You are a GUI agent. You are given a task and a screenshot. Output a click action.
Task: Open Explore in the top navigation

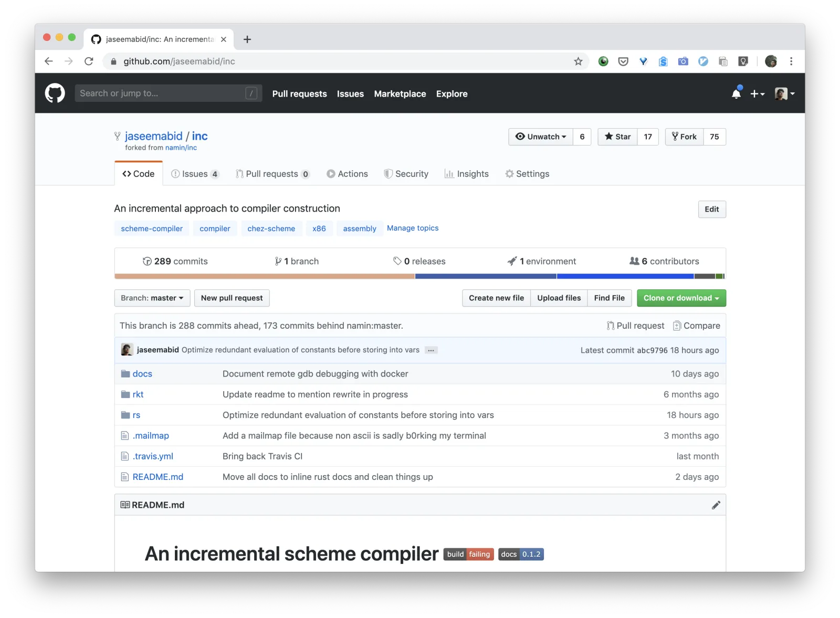(452, 94)
